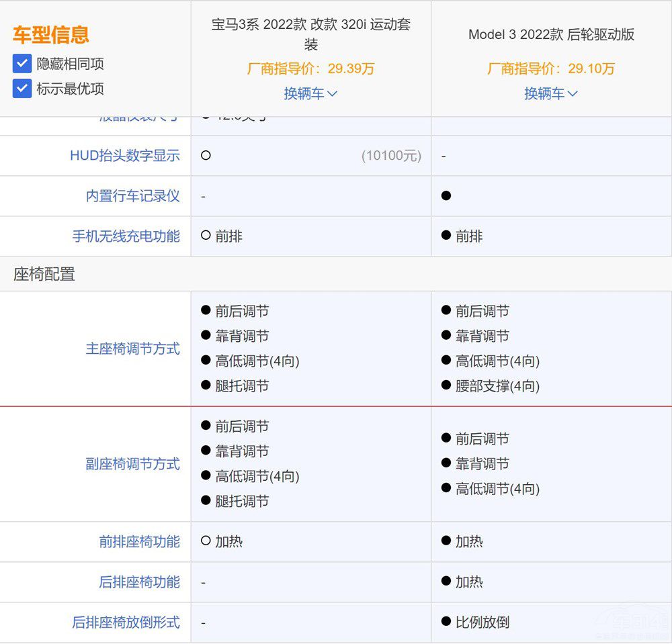This screenshot has height=644, width=672.
Task: Open 换辆车 dropdown under Model 3
Action: click(x=550, y=93)
